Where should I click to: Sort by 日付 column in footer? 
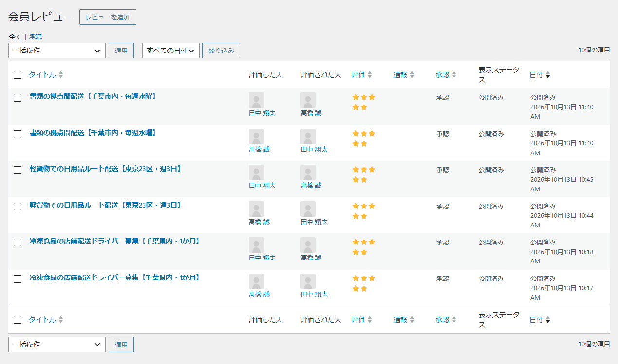[x=536, y=320]
